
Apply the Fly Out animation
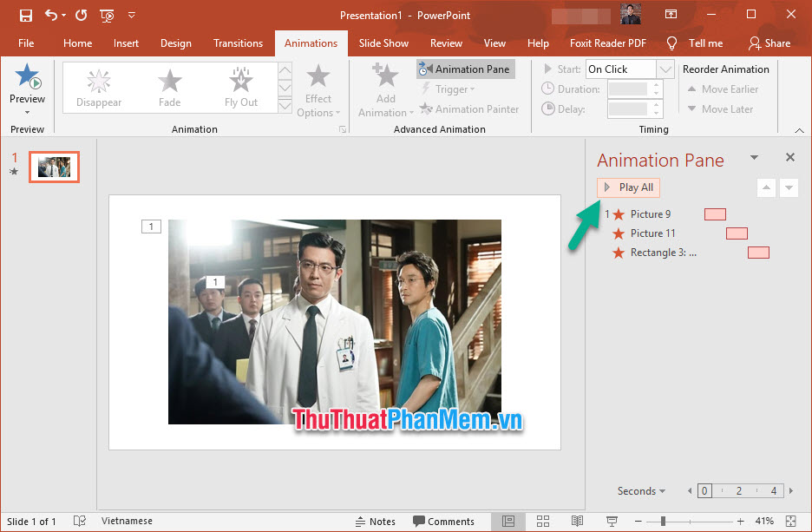click(x=240, y=87)
